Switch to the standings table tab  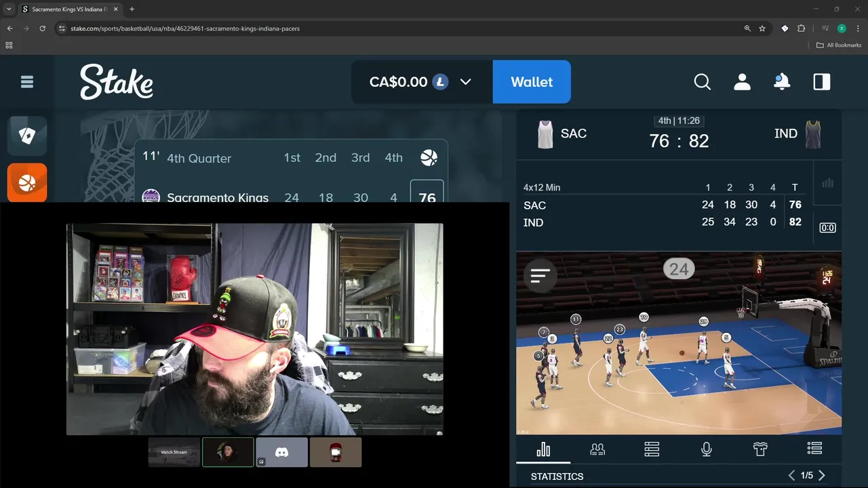pyautogui.click(x=652, y=449)
